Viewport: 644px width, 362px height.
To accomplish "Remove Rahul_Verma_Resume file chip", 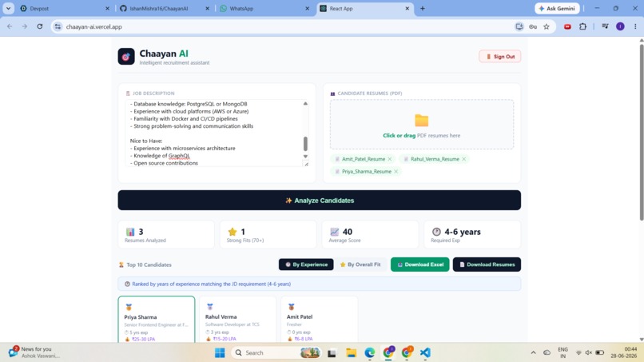I will coord(464,159).
